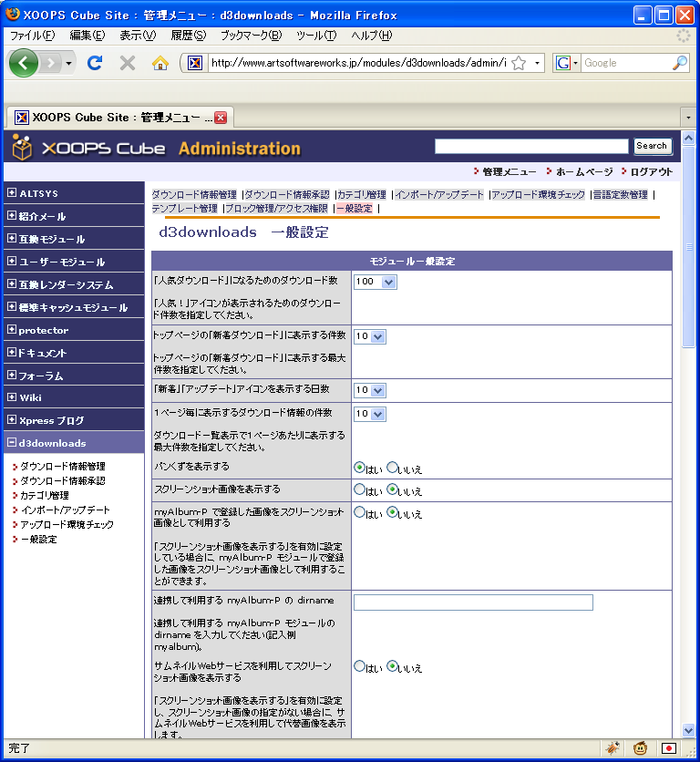Click the bookmark star in address bar
Viewport: 700px width, 762px height.
pyautogui.click(x=519, y=63)
